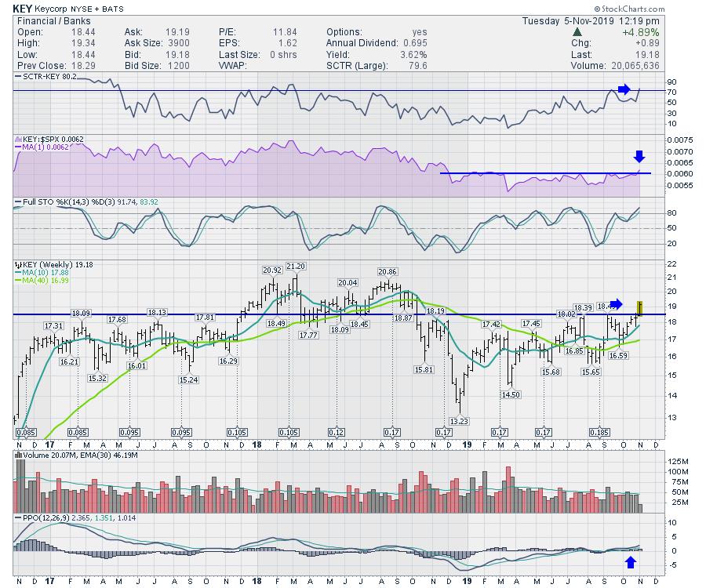Click the PPO(12,26,9) indicator legend
The width and height of the screenshot is (706, 588).
[x=75, y=517]
